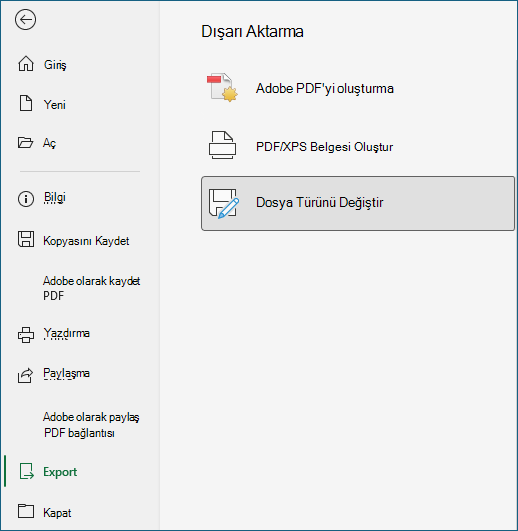Click the Kapat folder icon
The height and width of the screenshot is (531, 518).
[26, 511]
